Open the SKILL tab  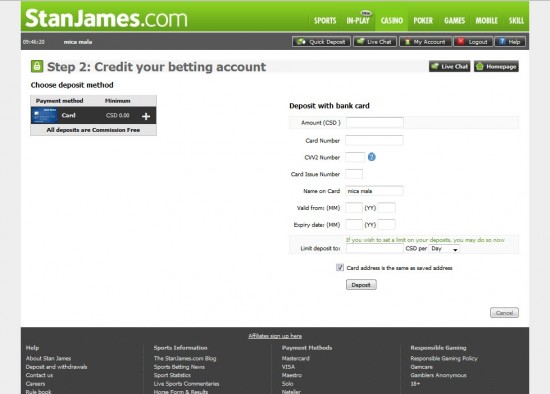click(x=516, y=21)
